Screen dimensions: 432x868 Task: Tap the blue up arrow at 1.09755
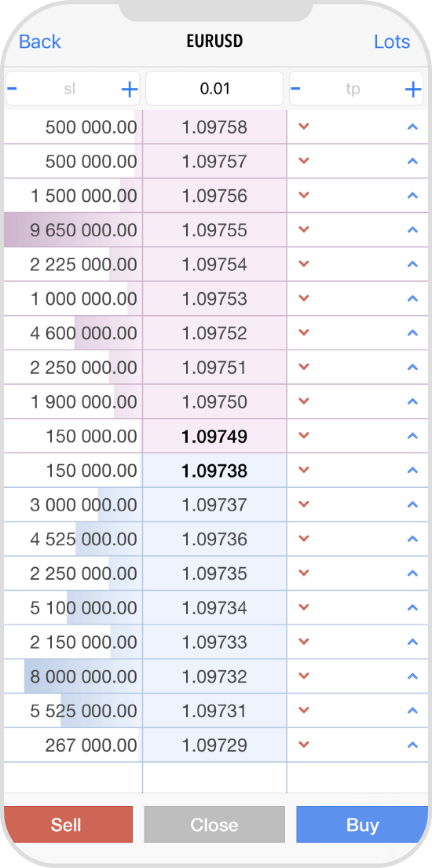click(412, 229)
